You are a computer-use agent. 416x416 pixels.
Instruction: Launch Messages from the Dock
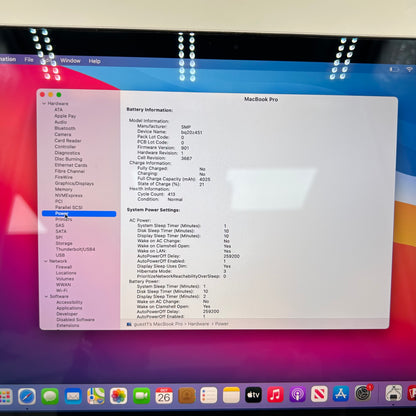click(x=50, y=396)
